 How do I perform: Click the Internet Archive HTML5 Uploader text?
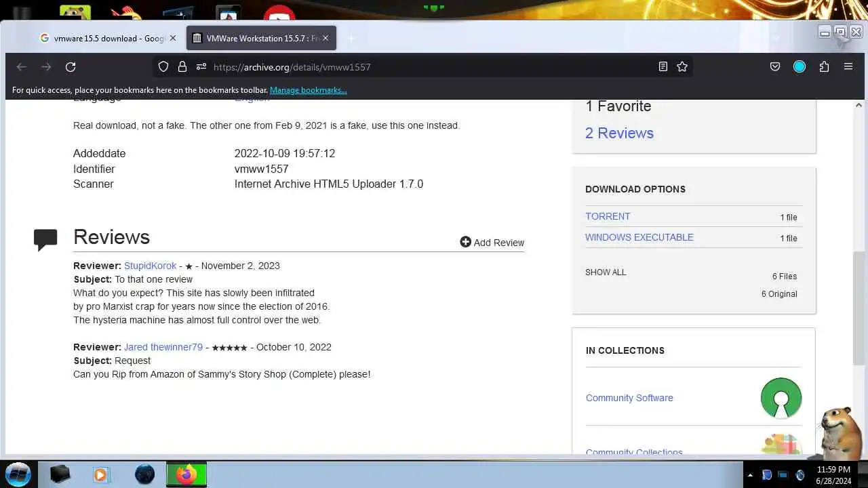[x=329, y=184]
